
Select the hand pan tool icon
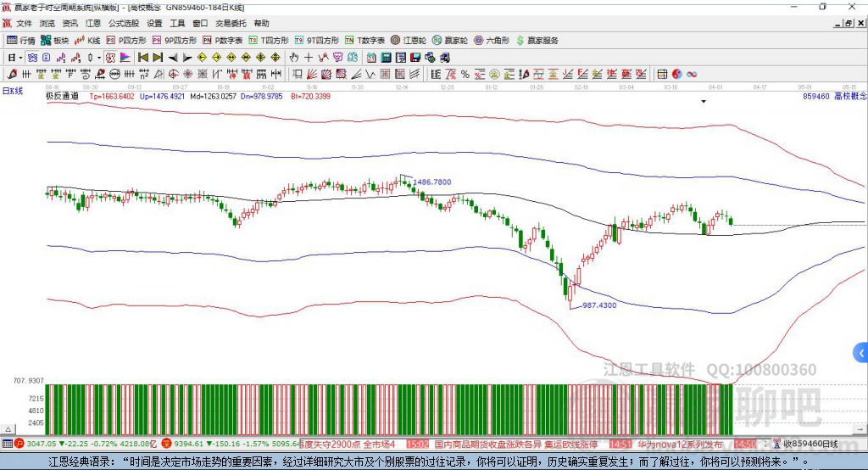click(x=293, y=58)
